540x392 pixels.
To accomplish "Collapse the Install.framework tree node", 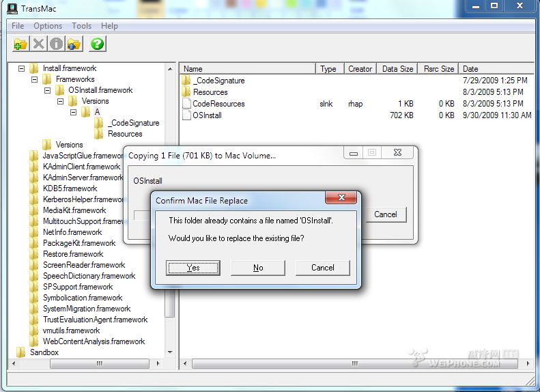I will [21, 68].
